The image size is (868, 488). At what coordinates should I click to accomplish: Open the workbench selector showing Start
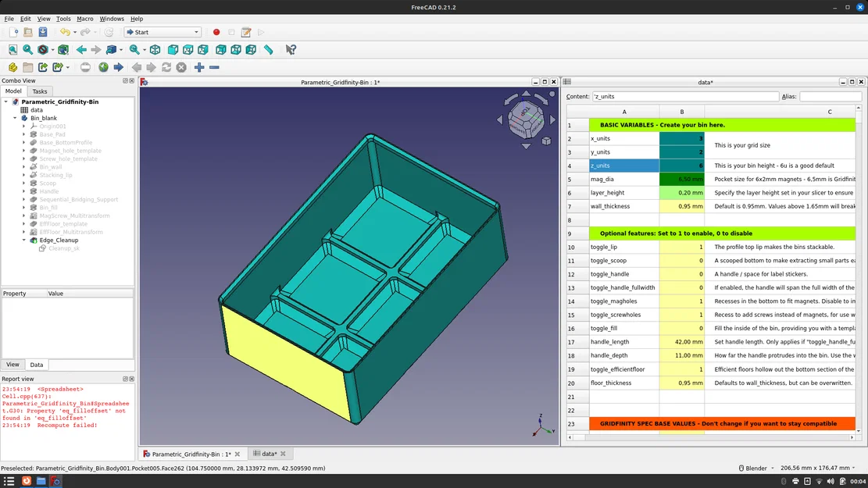(x=162, y=32)
